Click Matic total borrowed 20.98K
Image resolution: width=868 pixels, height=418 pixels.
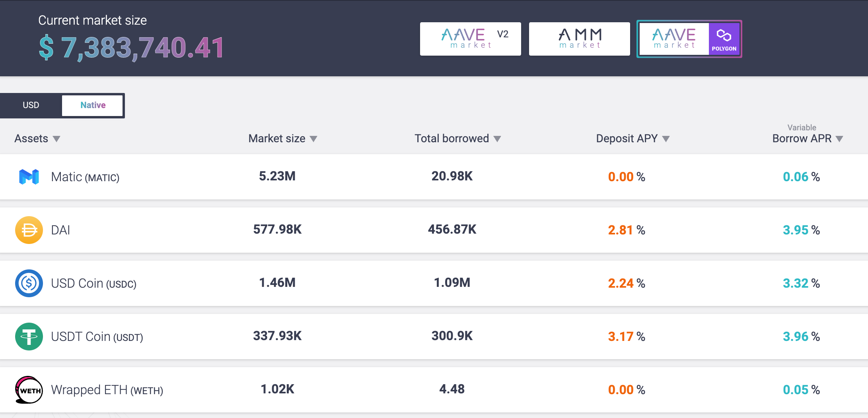(452, 176)
